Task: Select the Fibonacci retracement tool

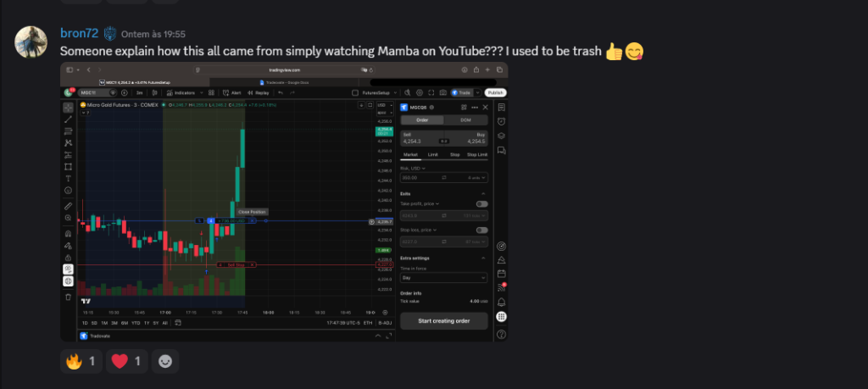Action: (68, 131)
